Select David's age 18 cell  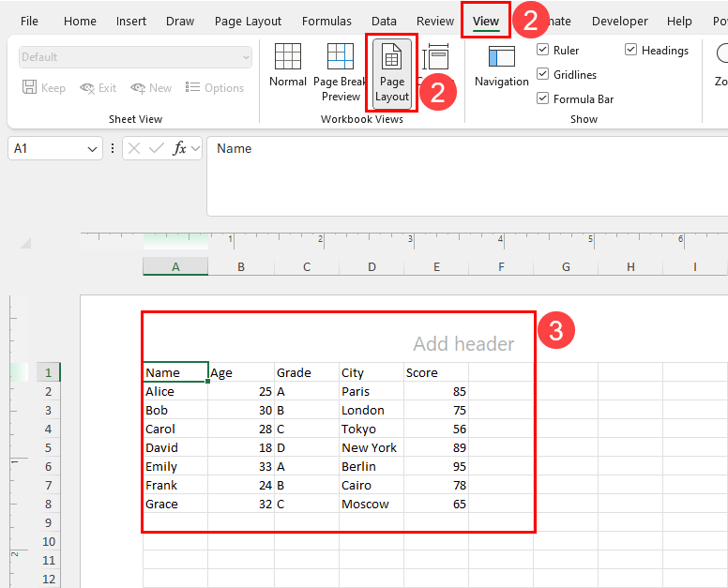(241, 448)
